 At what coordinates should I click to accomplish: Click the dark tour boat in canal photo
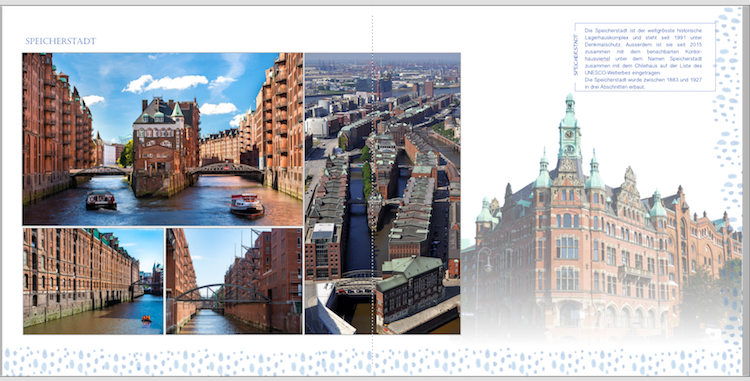101,200
